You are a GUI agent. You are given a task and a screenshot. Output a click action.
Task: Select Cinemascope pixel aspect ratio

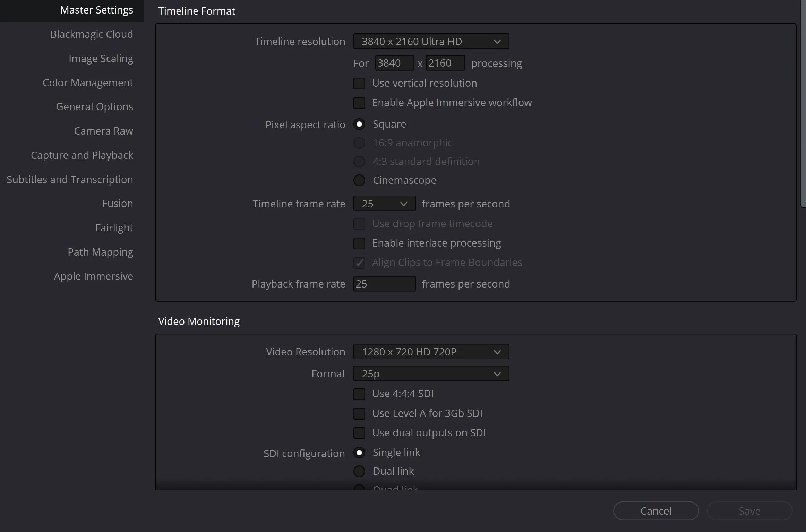(x=359, y=180)
